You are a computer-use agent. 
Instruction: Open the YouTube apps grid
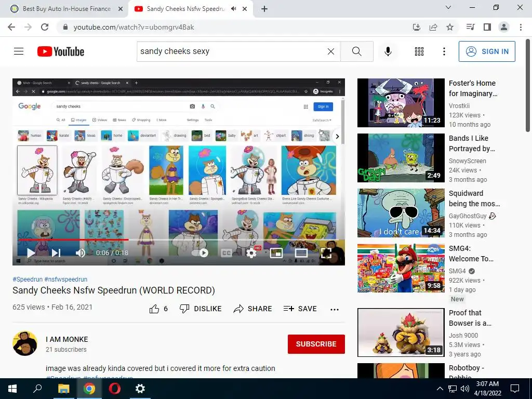[x=419, y=51]
